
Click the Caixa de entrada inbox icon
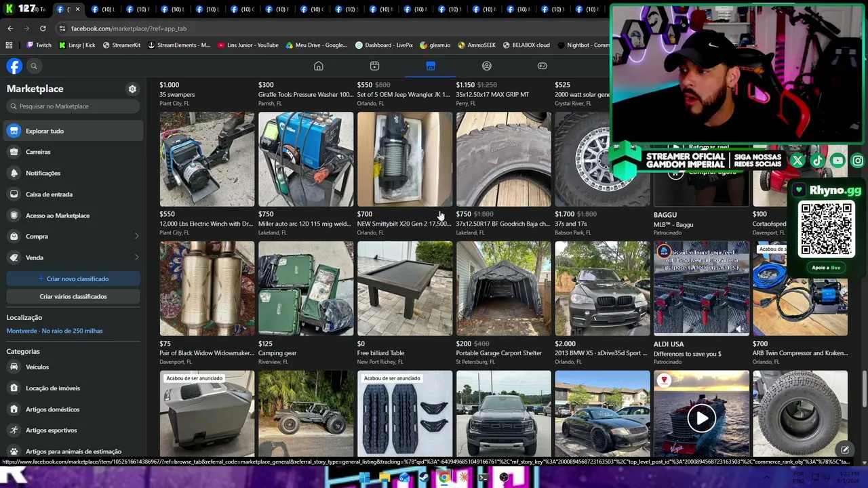click(x=14, y=194)
